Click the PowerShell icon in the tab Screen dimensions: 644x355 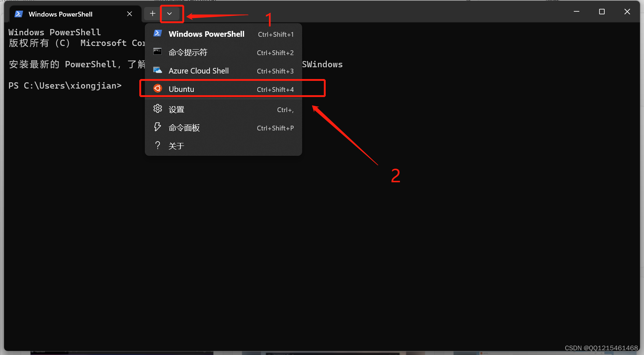19,14
